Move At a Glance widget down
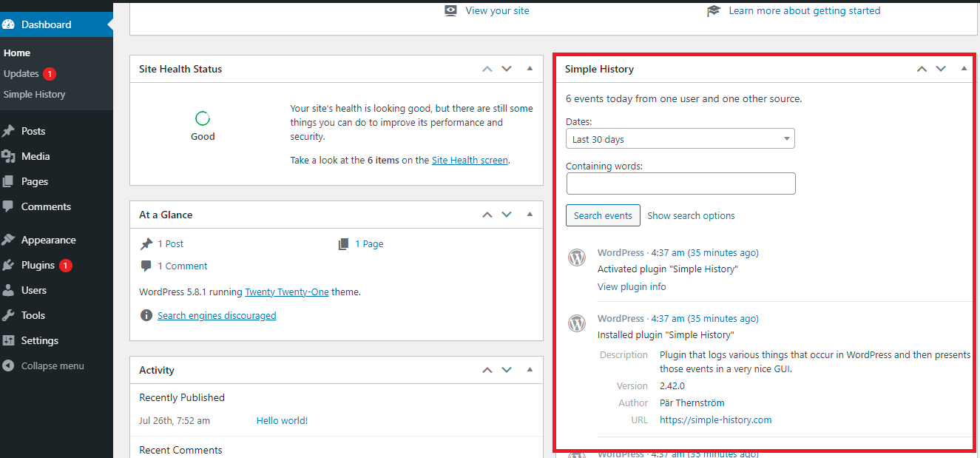 tap(507, 215)
